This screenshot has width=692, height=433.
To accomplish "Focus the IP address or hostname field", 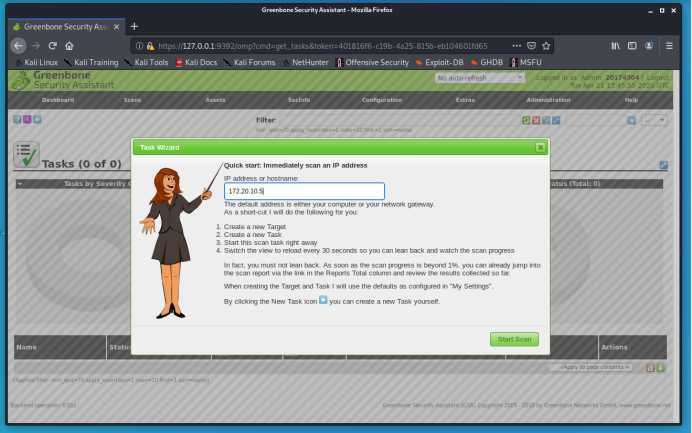I will pyautogui.click(x=304, y=191).
